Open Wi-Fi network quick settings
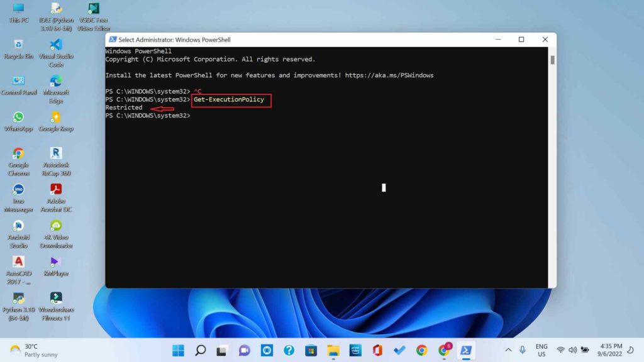The image size is (644, 362). tap(560, 350)
